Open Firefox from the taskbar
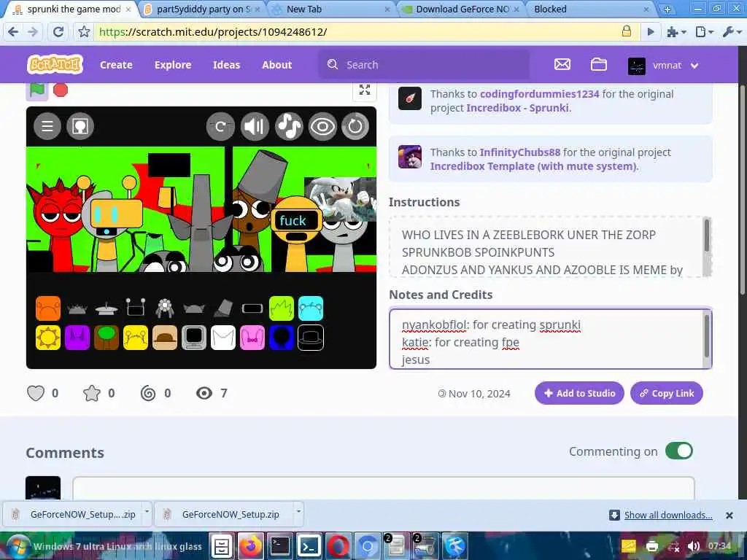 coord(251,546)
